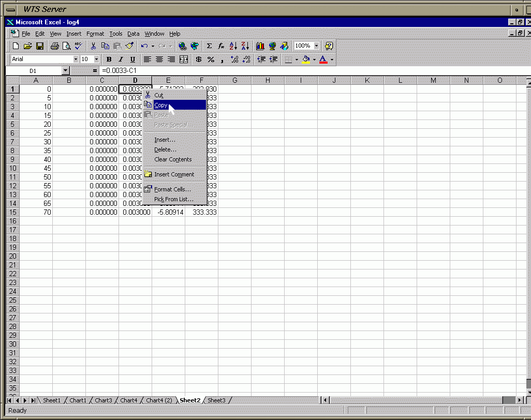The height and width of the screenshot is (420, 531).
Task: Click the AutoSum sigma icon
Action: click(209, 46)
